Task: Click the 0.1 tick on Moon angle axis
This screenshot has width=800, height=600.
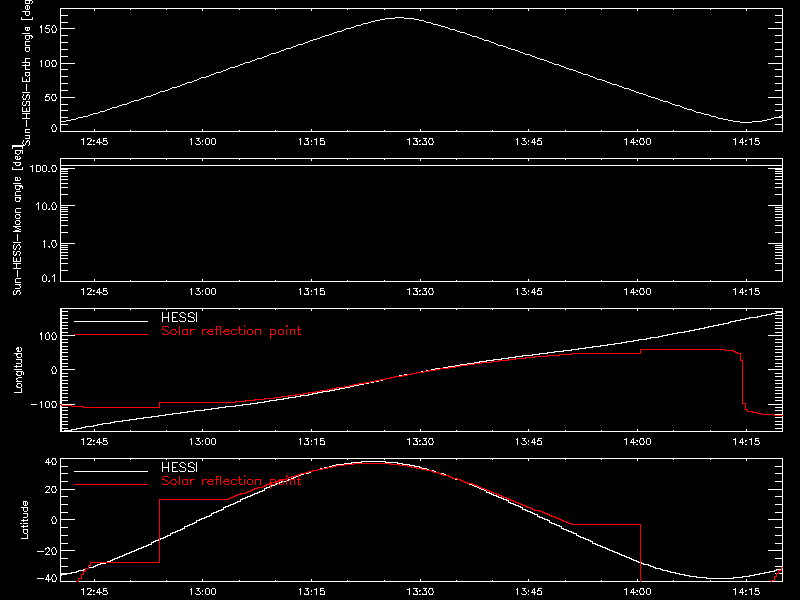Action: [x=49, y=278]
